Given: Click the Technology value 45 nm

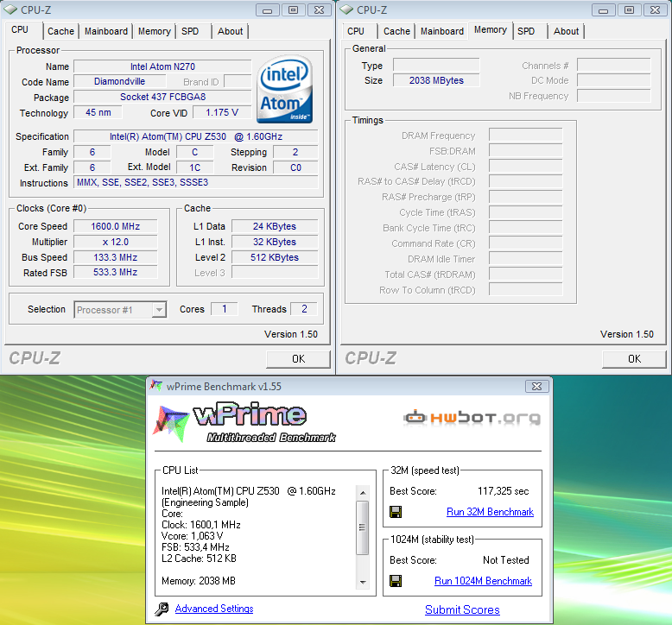Looking at the screenshot, I should 98,112.
